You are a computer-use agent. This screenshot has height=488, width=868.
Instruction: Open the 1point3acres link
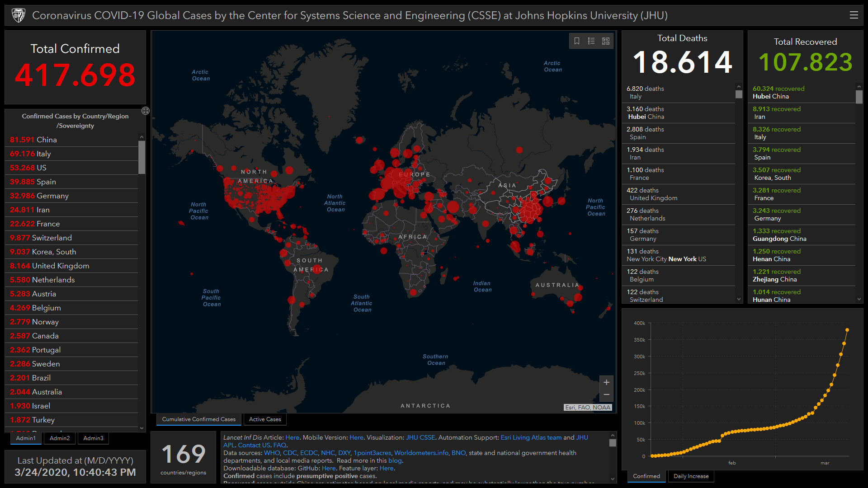(372, 453)
